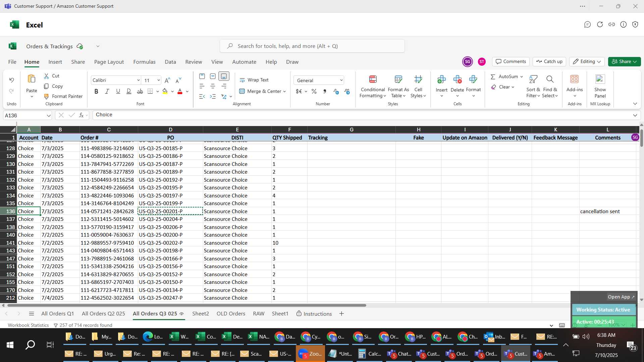Apply double underline formatting
The image size is (644, 362).
tap(129, 91)
